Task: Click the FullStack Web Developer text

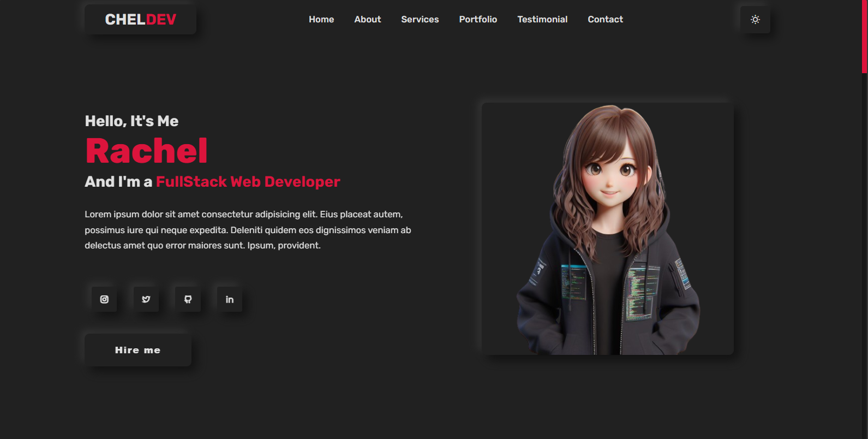Action: 248,182
